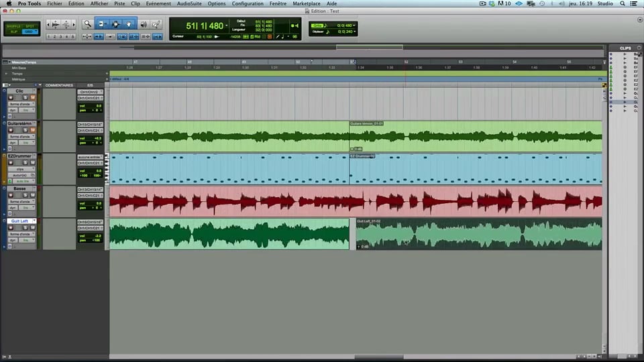Screen dimensions: 644x362
Task: Toggle Tab to Transients button
Action: tap(99, 36)
